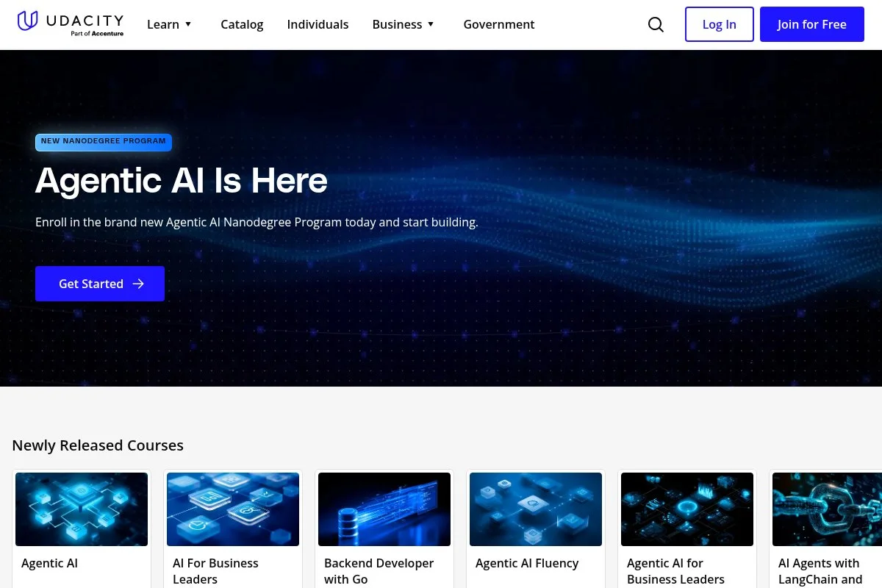Open the AI Agents with LangChain thumbnail
The height and width of the screenshot is (588, 882).
pos(827,509)
